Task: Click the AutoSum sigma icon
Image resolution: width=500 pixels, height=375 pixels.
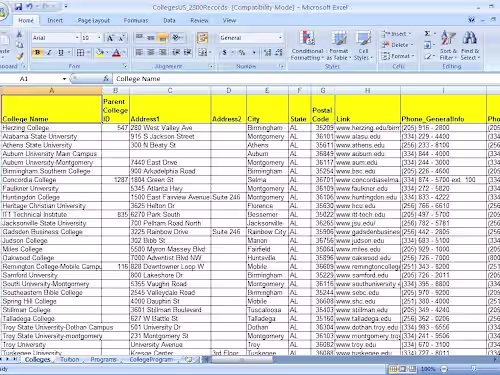Action: 427,34
